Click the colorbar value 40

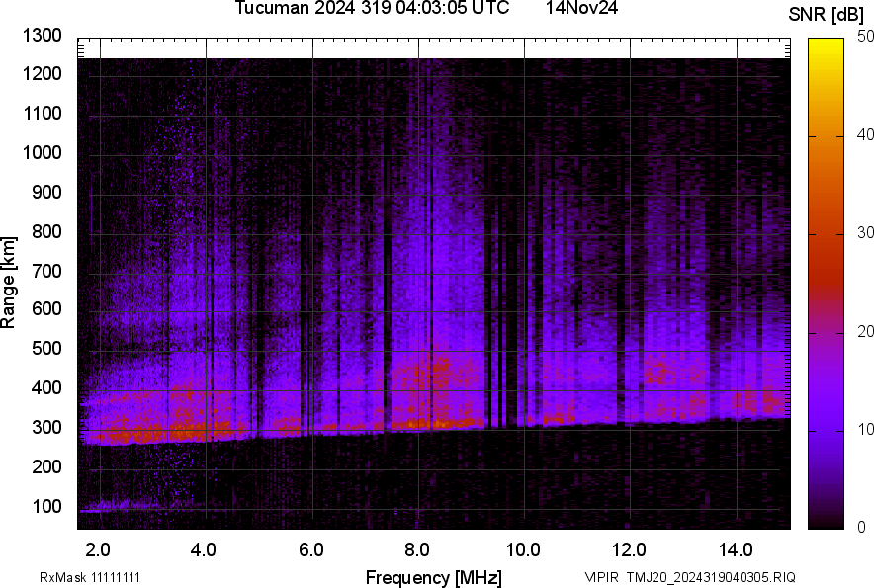tap(865, 134)
